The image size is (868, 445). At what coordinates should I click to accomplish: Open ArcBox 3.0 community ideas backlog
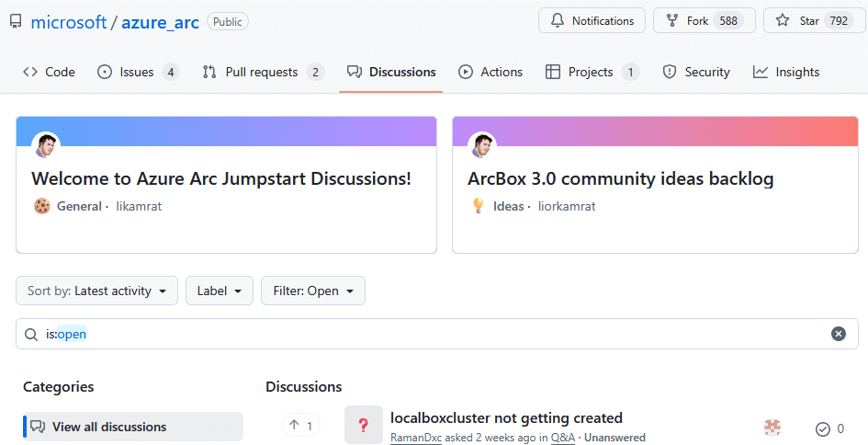click(x=621, y=178)
